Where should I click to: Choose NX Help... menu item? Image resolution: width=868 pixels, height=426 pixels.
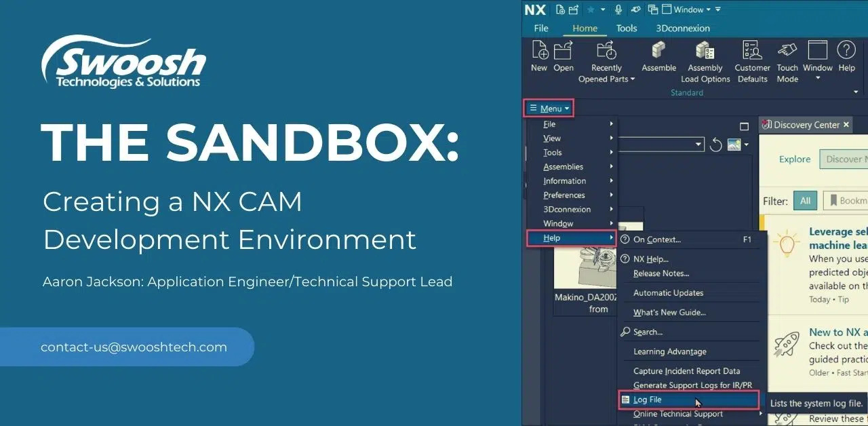(692, 259)
